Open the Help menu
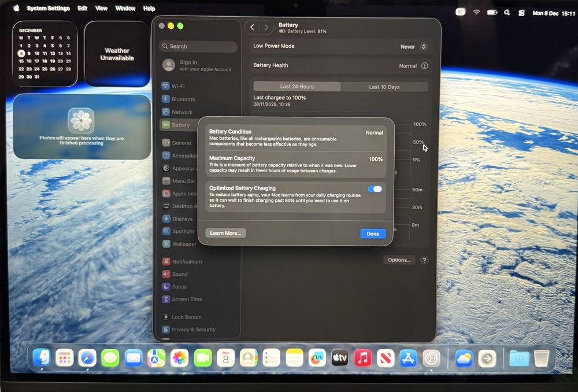 pyautogui.click(x=149, y=9)
